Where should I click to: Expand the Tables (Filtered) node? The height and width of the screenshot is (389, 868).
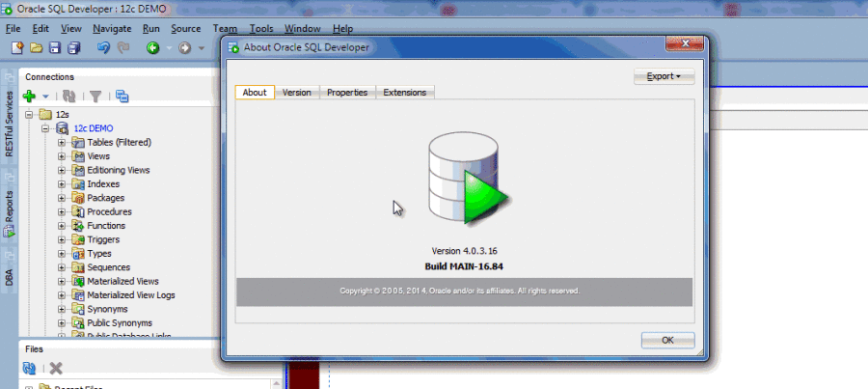[62, 142]
